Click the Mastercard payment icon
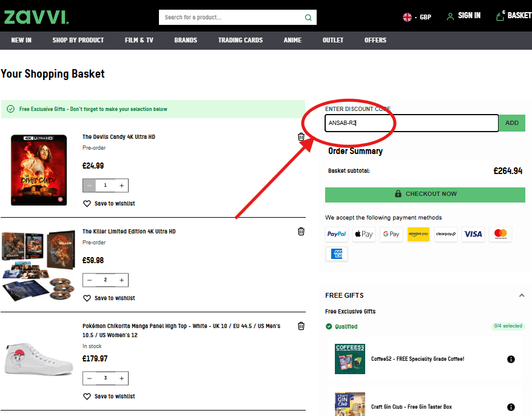532x416 pixels. 500,234
